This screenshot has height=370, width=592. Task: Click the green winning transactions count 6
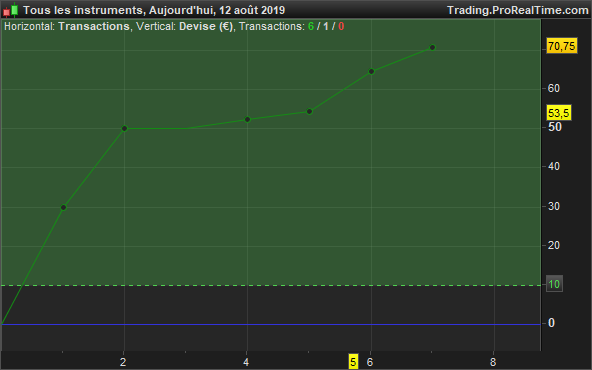(311, 26)
